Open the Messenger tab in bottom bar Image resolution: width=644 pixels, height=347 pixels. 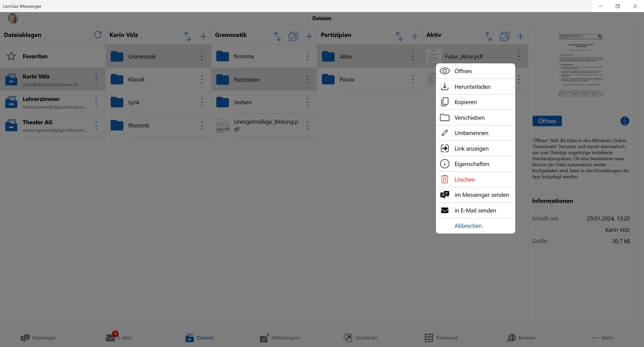click(38, 338)
